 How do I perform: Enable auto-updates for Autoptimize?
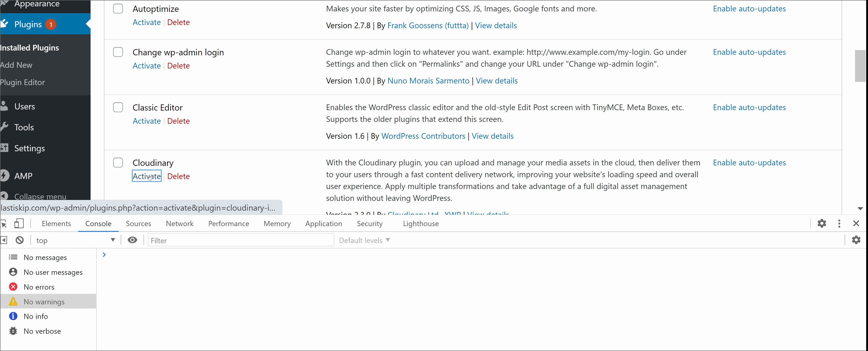pos(749,8)
